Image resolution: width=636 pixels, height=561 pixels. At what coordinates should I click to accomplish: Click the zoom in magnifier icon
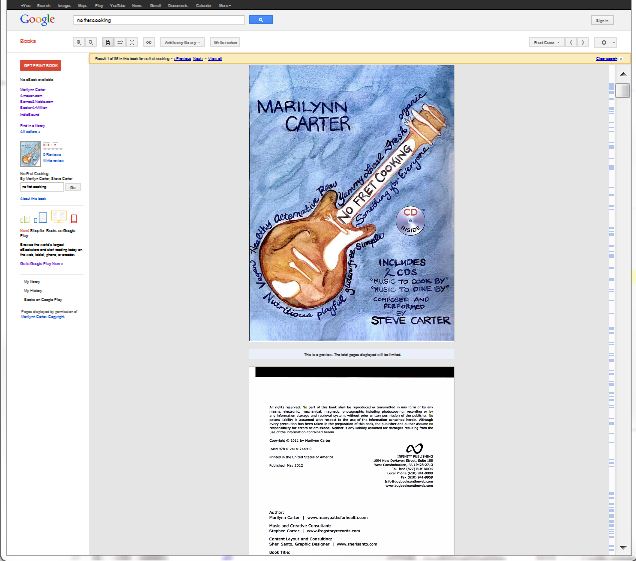[x=79, y=43]
